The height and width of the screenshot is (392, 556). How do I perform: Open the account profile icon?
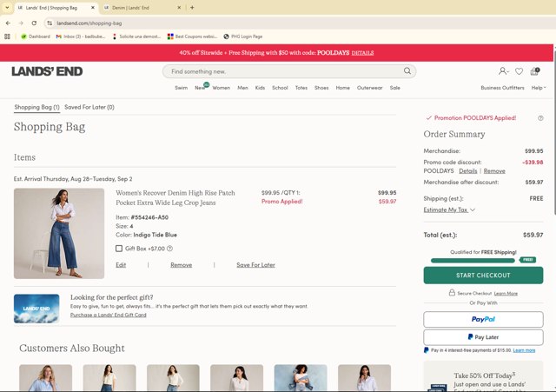(503, 71)
